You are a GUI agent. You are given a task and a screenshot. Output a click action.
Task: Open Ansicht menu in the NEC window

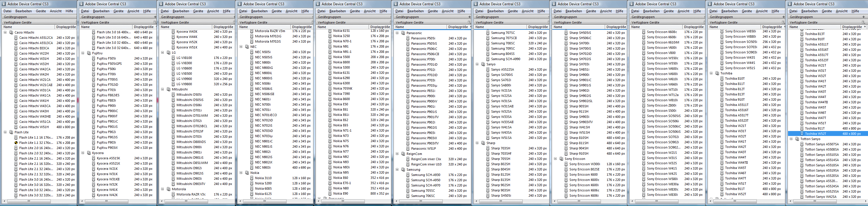[x=292, y=11]
